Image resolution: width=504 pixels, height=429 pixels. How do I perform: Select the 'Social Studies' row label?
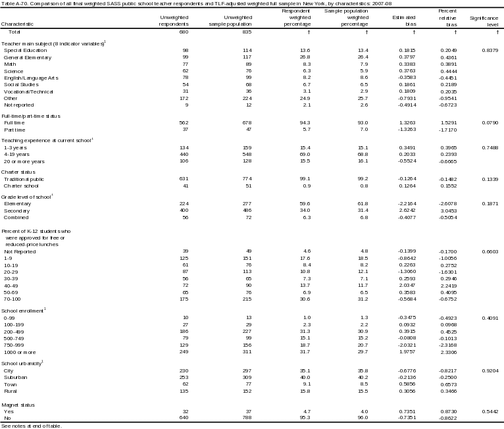tap(21, 85)
